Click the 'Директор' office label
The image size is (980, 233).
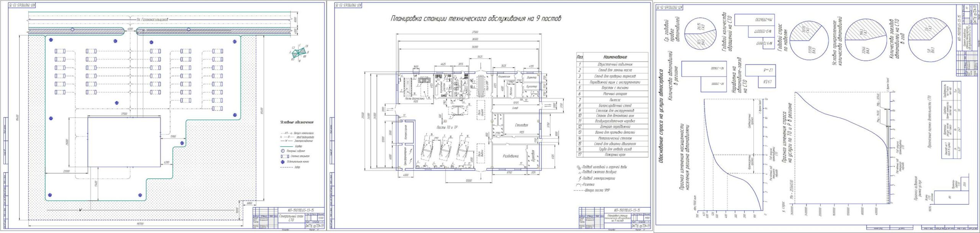[x=531, y=78]
